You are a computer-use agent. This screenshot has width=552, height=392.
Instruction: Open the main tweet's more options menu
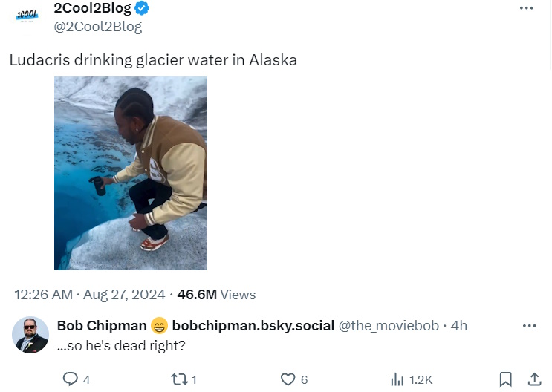point(527,8)
